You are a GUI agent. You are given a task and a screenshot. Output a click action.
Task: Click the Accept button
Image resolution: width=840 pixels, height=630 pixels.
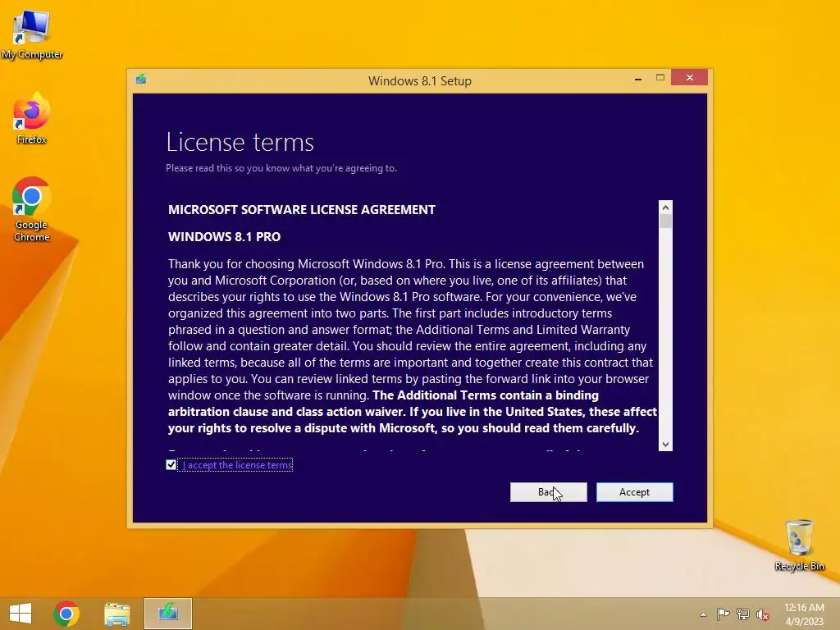click(x=634, y=492)
